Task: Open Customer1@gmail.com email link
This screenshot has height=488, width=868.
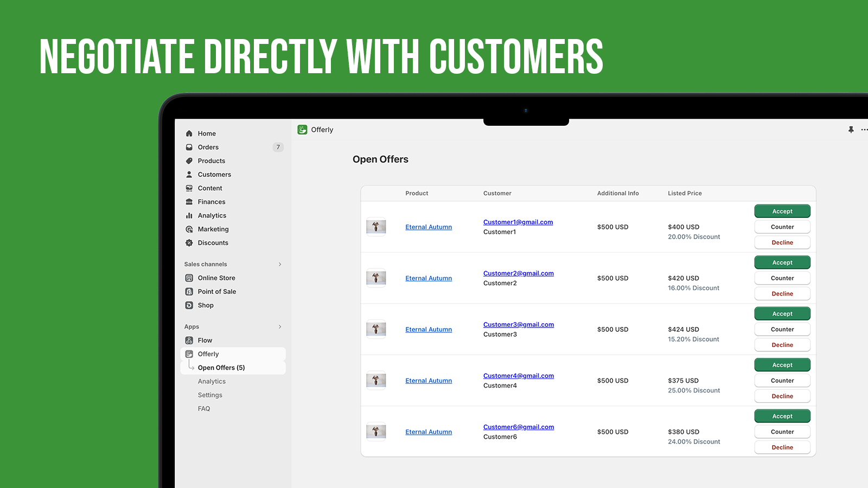Action: coord(518,222)
